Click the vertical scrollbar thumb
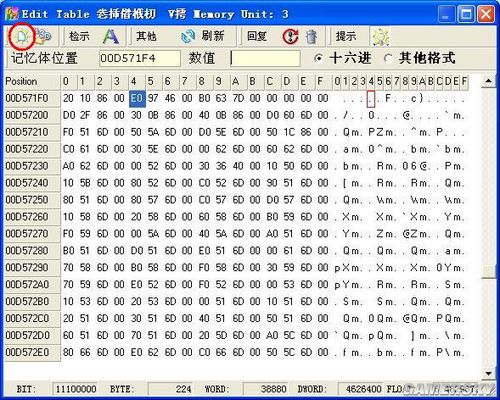Image resolution: width=500 pixels, height=400 pixels. tap(489, 272)
